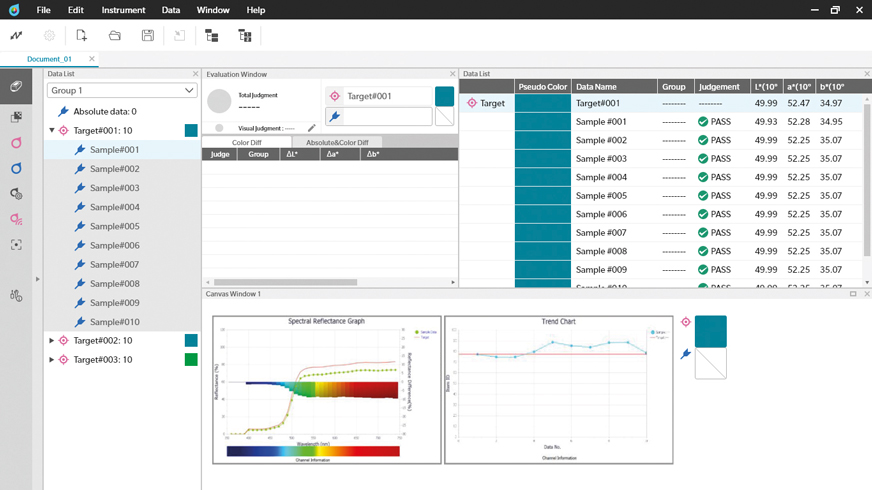Select Sample#005 in the data tree
The image size is (872, 490).
[x=114, y=226]
